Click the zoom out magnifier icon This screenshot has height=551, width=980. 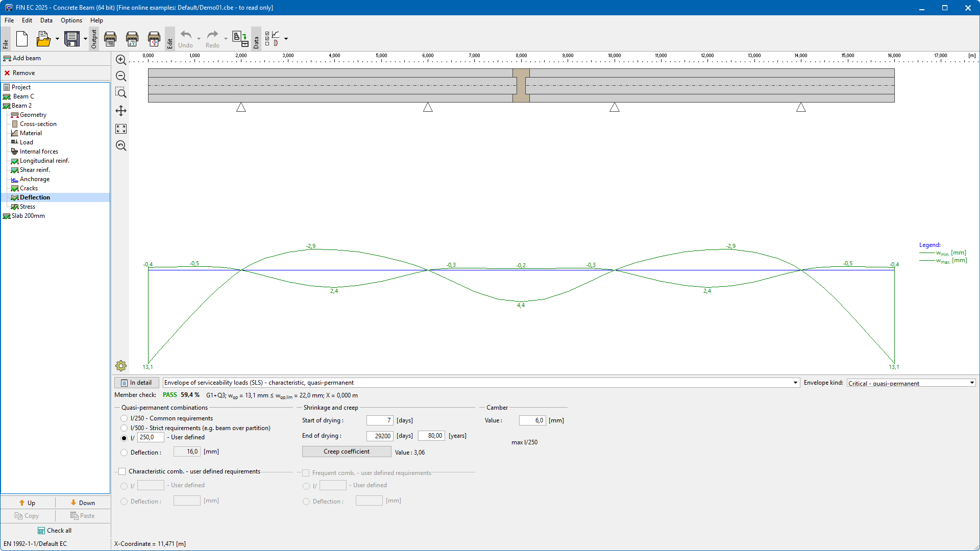pos(121,77)
